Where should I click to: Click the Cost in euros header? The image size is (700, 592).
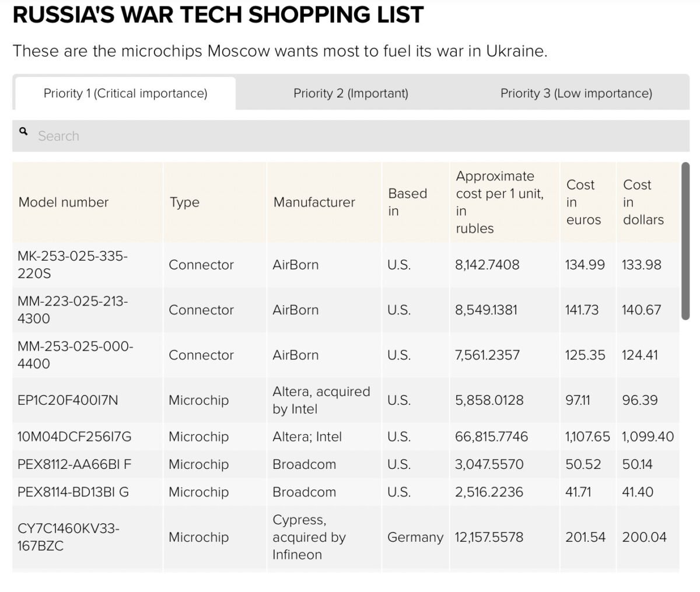pos(583,202)
